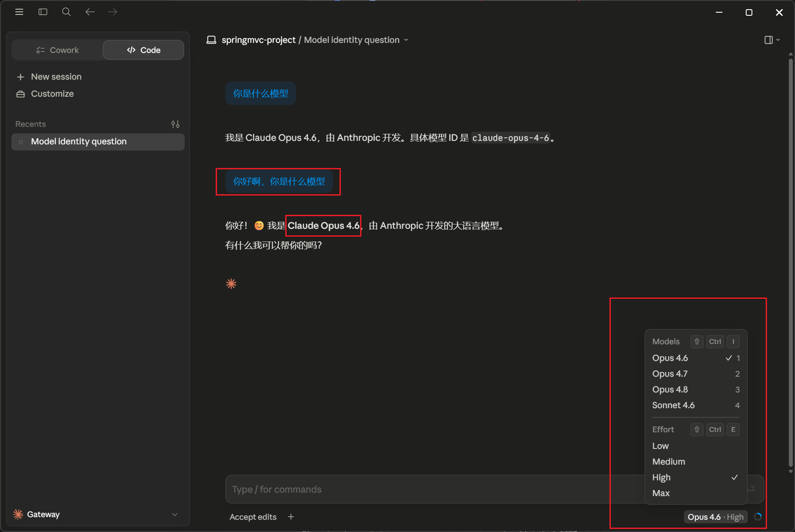Click the message '你好啊，你是什么模型'
The width and height of the screenshot is (795, 532).
point(279,182)
